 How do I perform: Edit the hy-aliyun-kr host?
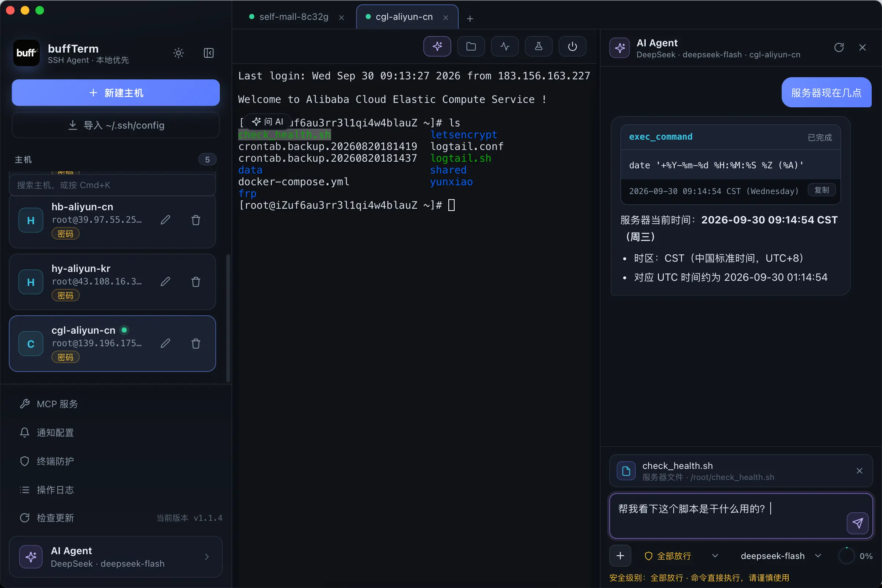(165, 282)
